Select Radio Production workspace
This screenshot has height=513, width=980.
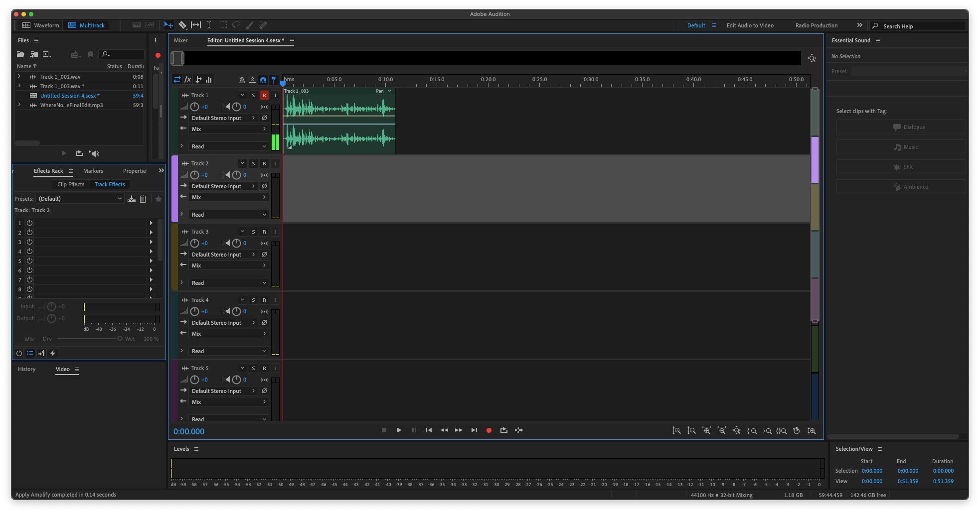point(817,25)
